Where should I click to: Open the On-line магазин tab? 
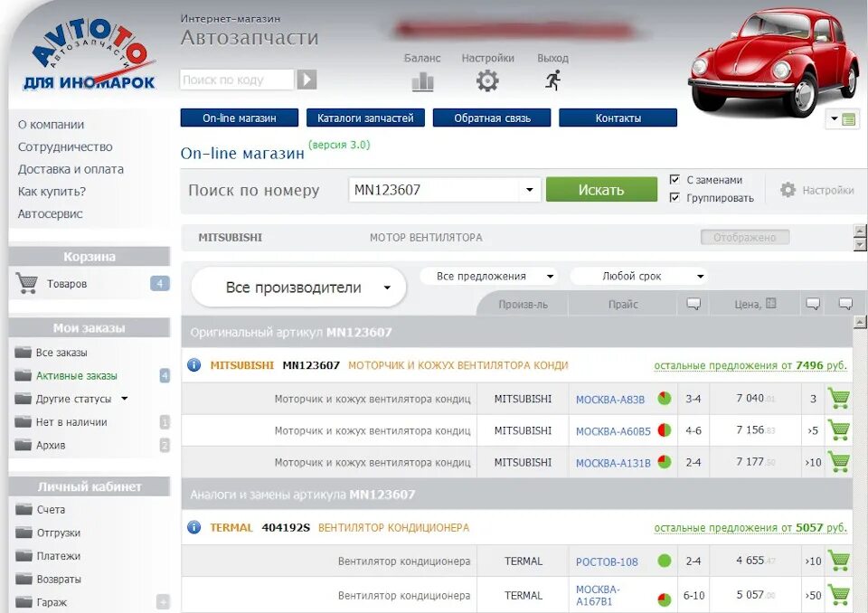click(239, 118)
